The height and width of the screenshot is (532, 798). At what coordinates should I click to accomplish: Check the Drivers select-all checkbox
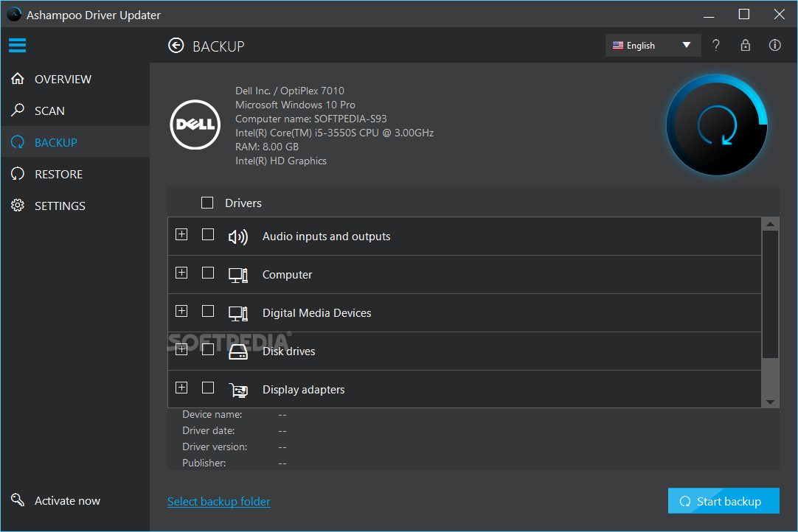207,203
